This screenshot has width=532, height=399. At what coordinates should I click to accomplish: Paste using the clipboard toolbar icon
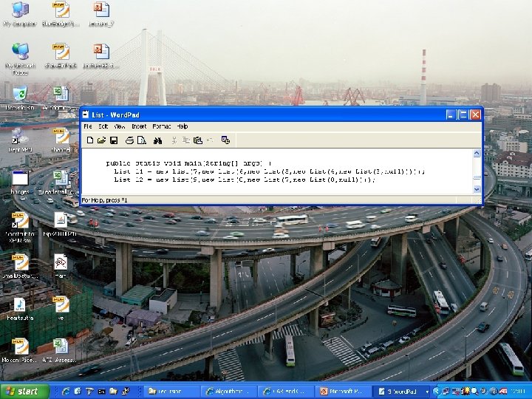[x=198, y=140]
